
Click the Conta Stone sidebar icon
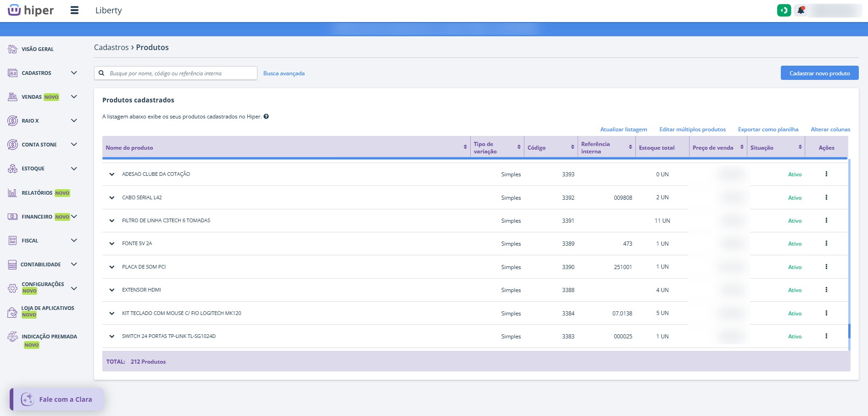13,145
